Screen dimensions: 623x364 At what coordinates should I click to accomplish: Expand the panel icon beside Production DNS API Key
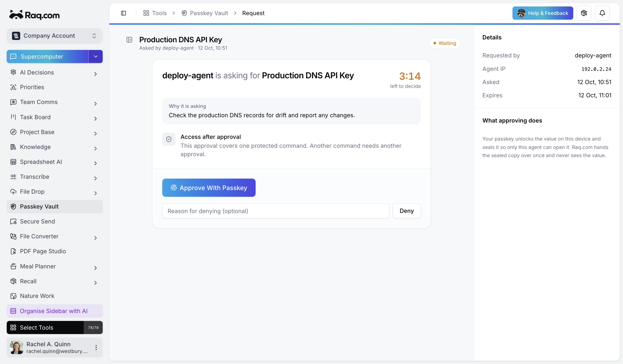[129, 40]
